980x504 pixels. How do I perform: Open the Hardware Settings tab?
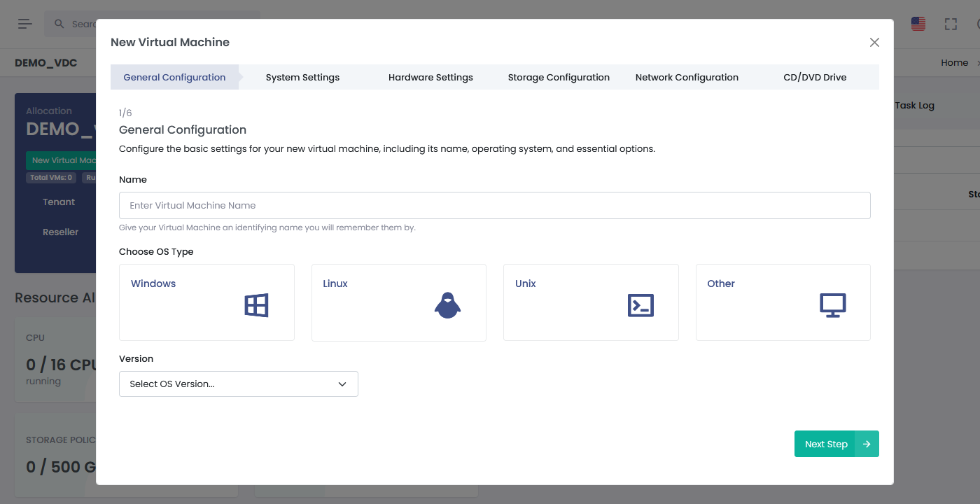430,77
